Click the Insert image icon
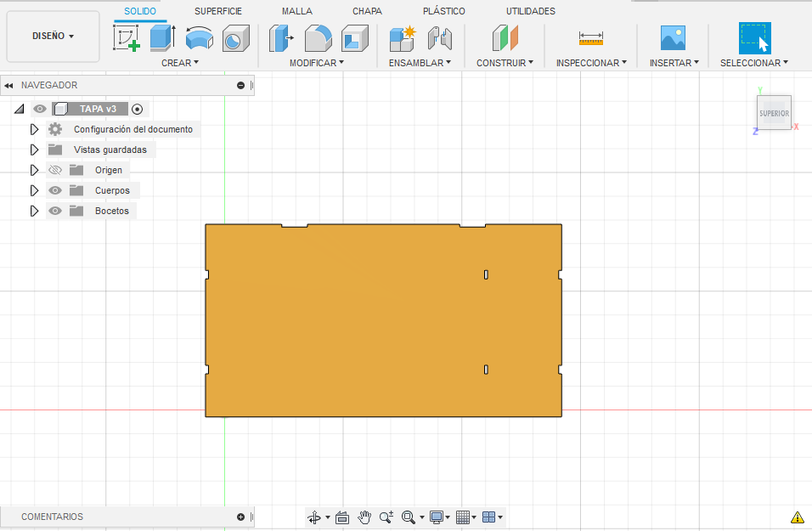The width and height of the screenshot is (812, 531). [x=673, y=38]
